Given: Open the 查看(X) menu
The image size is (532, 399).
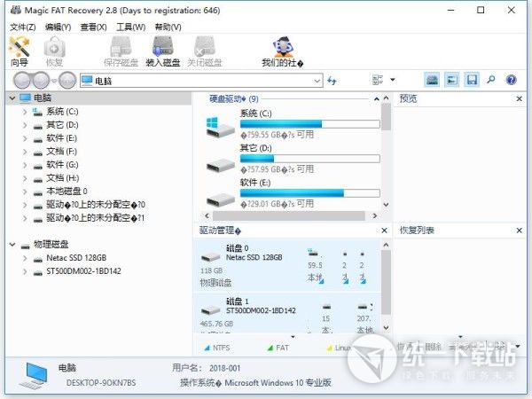Looking at the screenshot, I should (x=93, y=27).
